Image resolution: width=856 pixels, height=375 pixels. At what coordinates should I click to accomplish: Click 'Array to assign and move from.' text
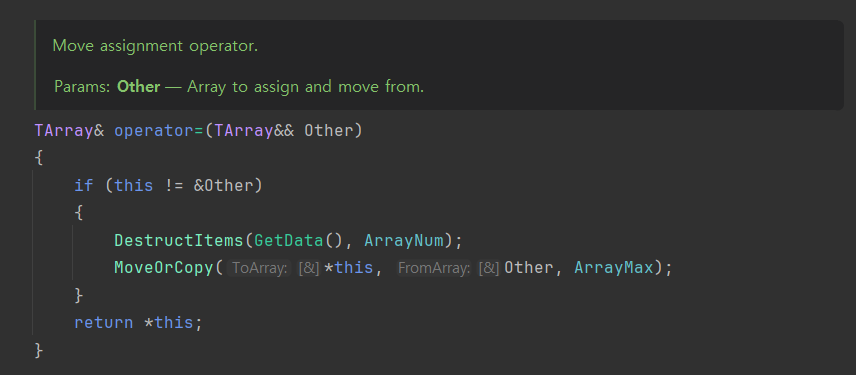(x=306, y=87)
